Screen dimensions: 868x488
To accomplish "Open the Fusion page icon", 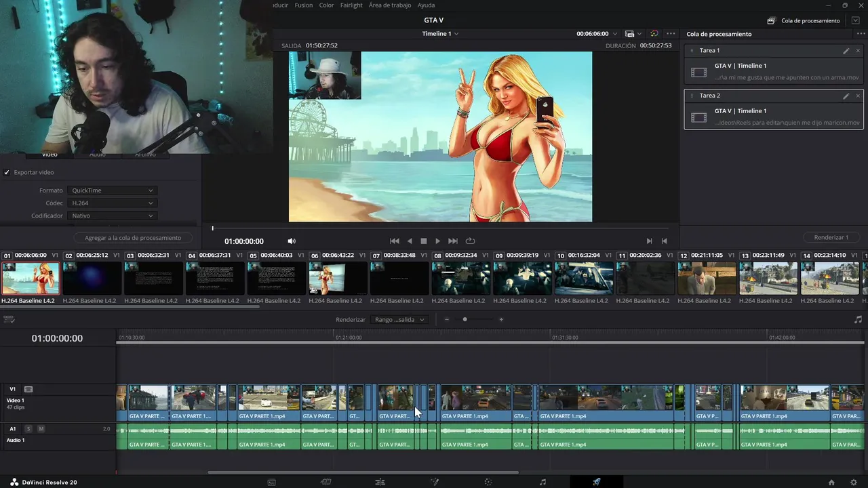I will point(435,482).
